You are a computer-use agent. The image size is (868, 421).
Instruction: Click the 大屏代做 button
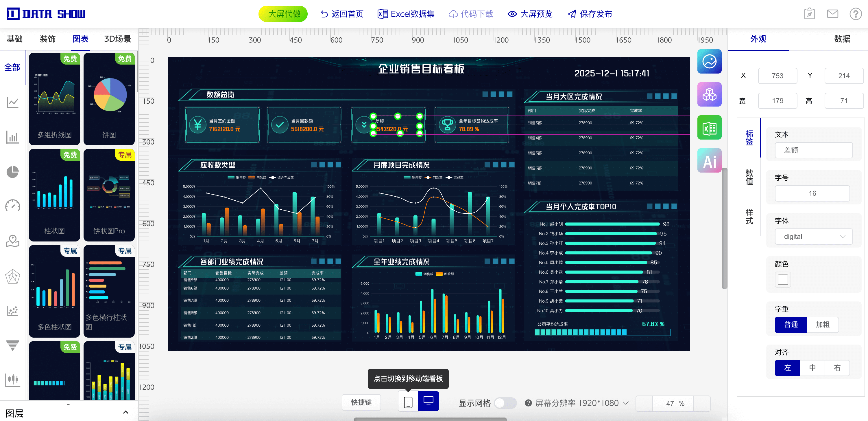[283, 14]
